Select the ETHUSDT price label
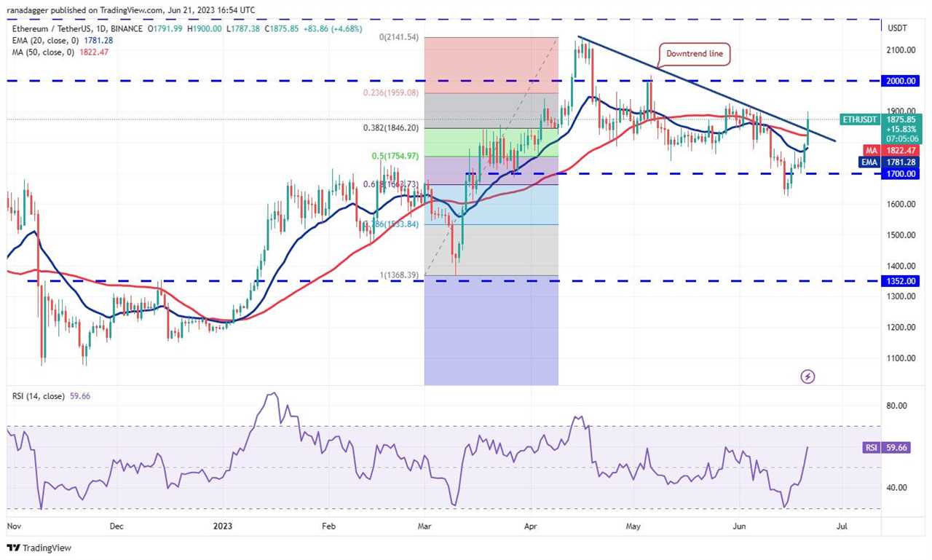Image resolution: width=932 pixels, height=560 pixels. point(861,118)
